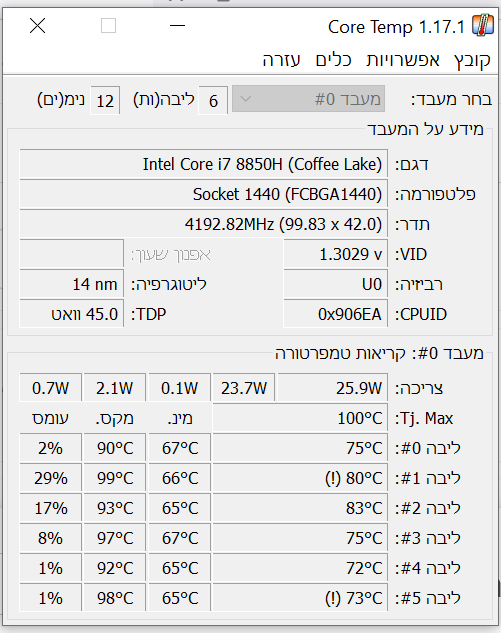
Task: Click the 25.9W power consumption value
Action: pos(333,388)
